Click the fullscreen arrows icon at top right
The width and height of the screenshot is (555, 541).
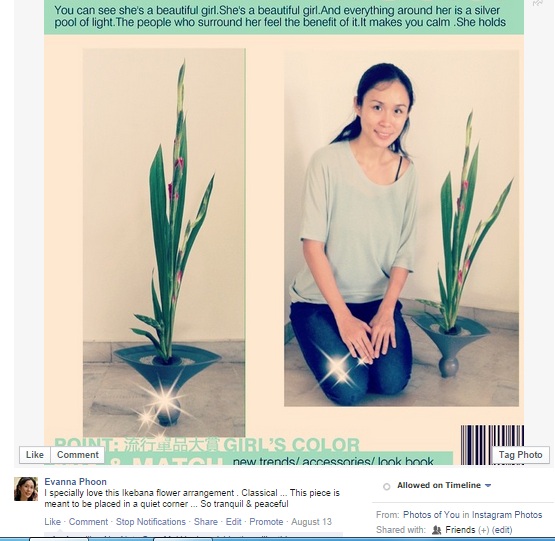coord(538,3)
